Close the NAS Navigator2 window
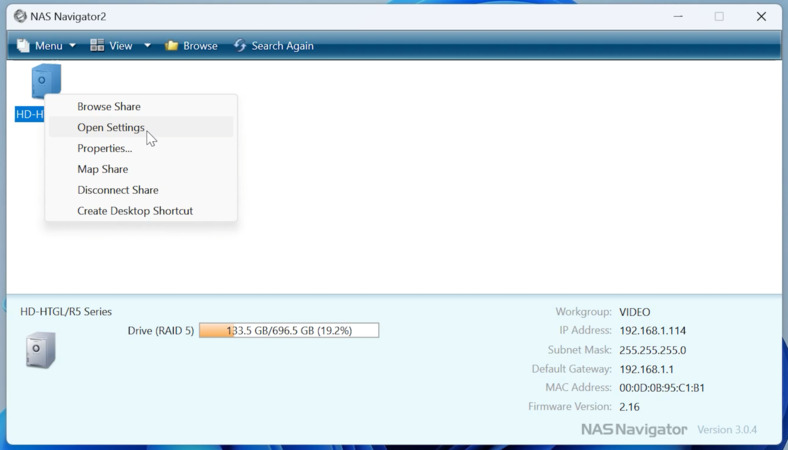 [x=761, y=16]
